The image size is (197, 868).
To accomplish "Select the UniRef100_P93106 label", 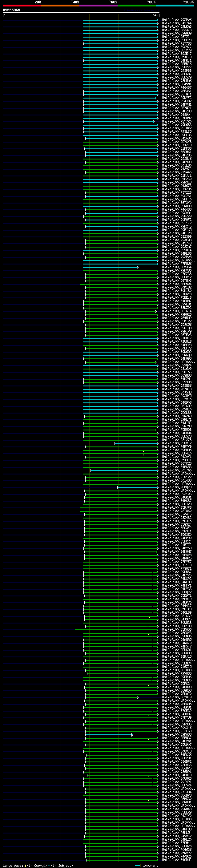I will tap(176, 494).
